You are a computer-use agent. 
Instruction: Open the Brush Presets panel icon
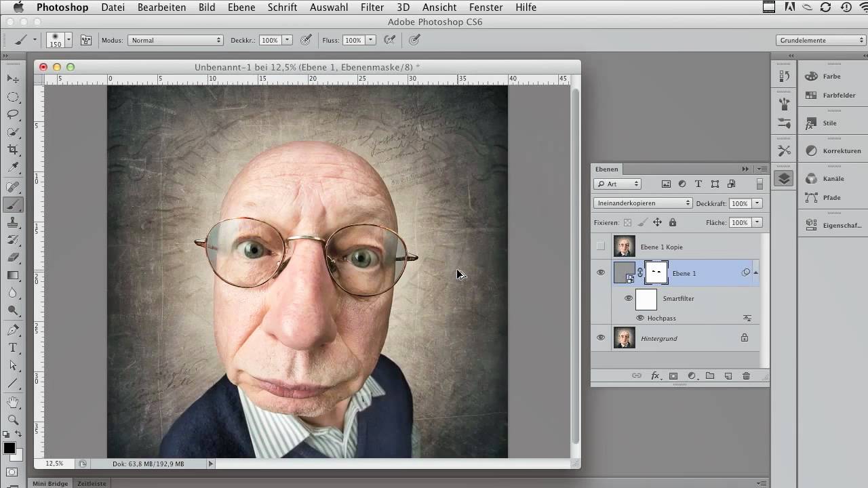click(x=784, y=123)
